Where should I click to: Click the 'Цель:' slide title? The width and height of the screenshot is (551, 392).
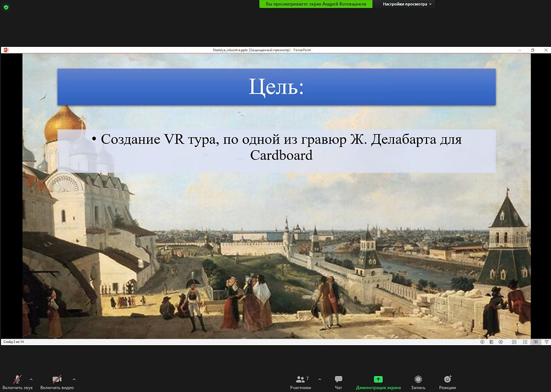pyautogui.click(x=276, y=87)
